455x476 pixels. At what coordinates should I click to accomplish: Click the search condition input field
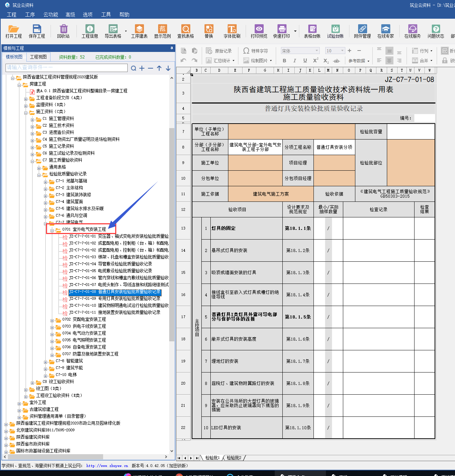[66, 67]
